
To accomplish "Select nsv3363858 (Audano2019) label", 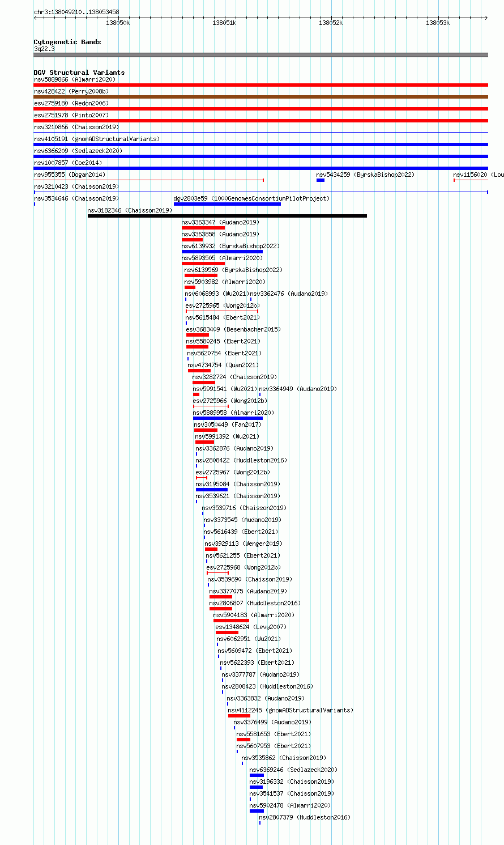I will (220, 234).
